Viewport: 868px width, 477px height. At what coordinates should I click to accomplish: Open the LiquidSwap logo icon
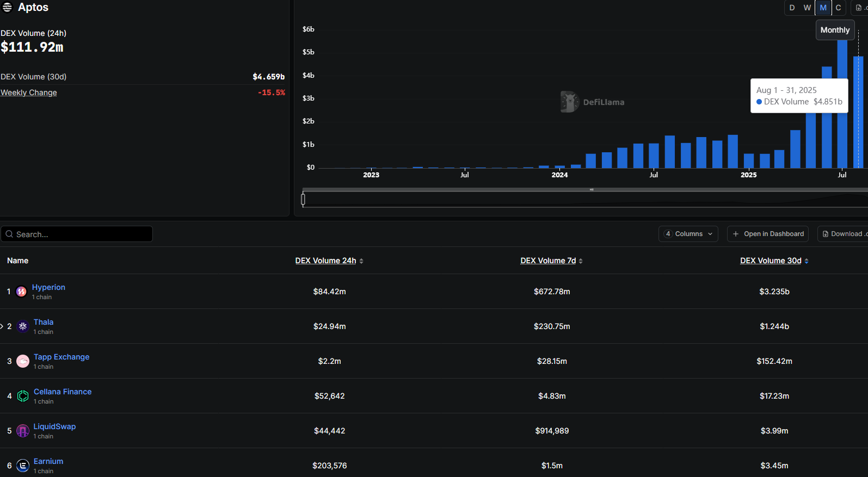click(23, 431)
